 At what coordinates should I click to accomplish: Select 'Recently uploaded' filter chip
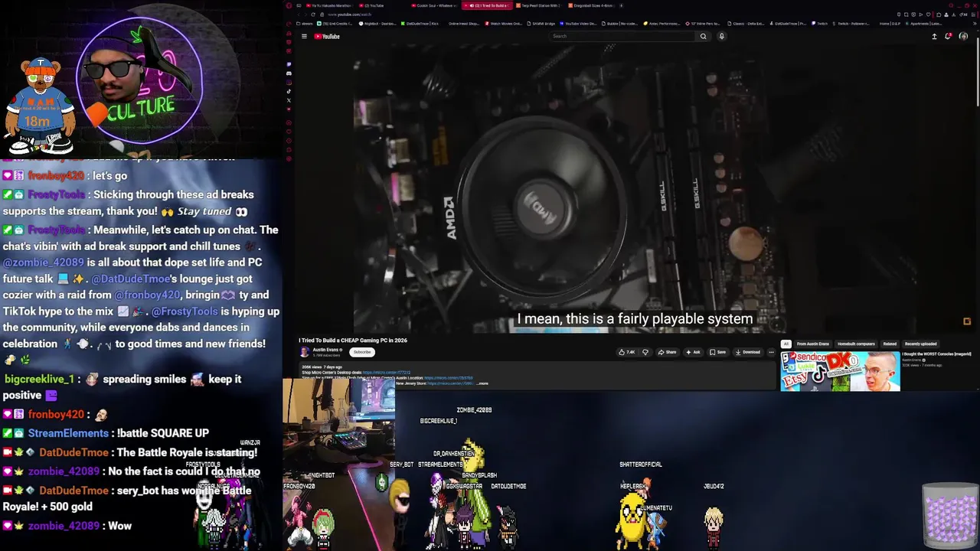click(x=920, y=344)
